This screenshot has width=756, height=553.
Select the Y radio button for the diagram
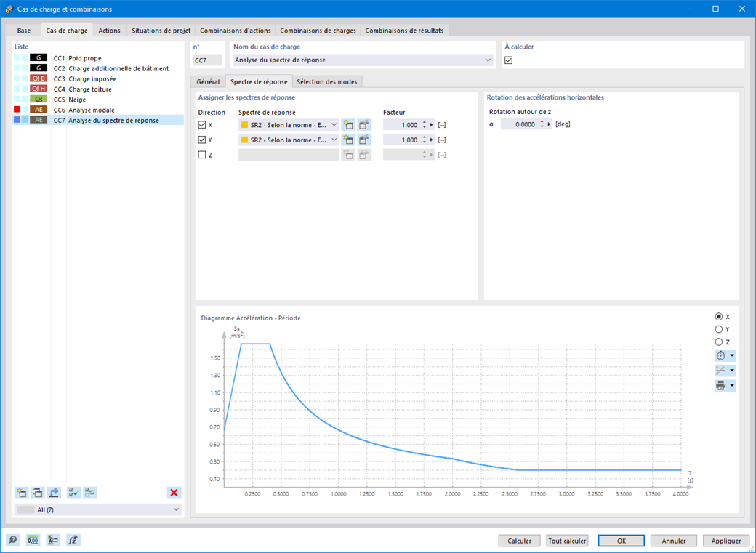pos(719,329)
